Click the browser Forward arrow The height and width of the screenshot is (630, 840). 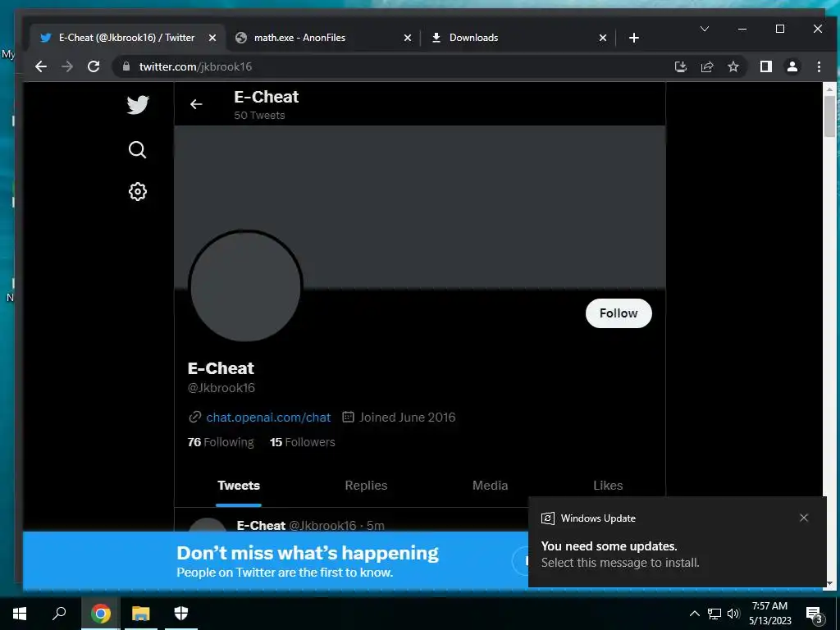pos(67,66)
